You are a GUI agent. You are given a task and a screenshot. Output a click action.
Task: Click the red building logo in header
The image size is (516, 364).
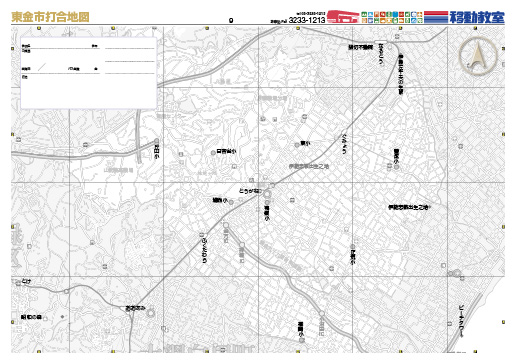coord(343,16)
